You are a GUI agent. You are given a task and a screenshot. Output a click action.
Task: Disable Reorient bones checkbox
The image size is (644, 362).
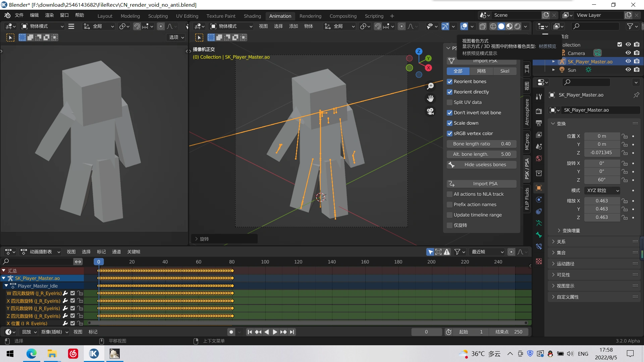[450, 81]
